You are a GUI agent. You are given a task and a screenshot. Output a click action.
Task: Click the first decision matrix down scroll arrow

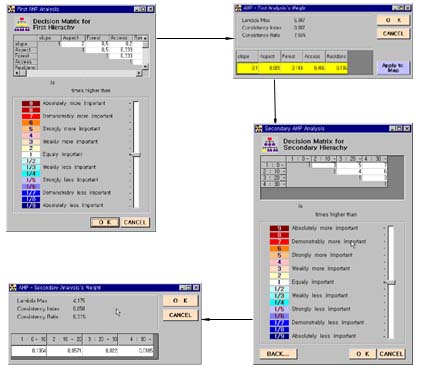click(x=145, y=67)
